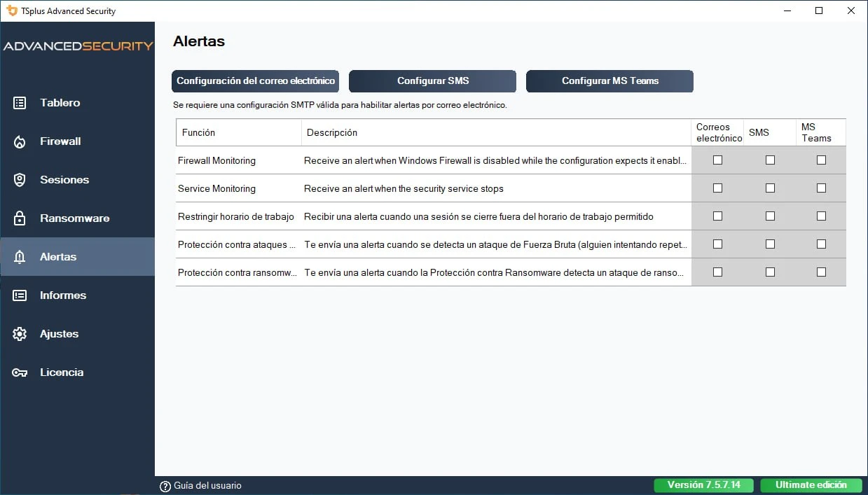
Task: Maximize the TSplus Advanced Security window
Action: point(819,11)
